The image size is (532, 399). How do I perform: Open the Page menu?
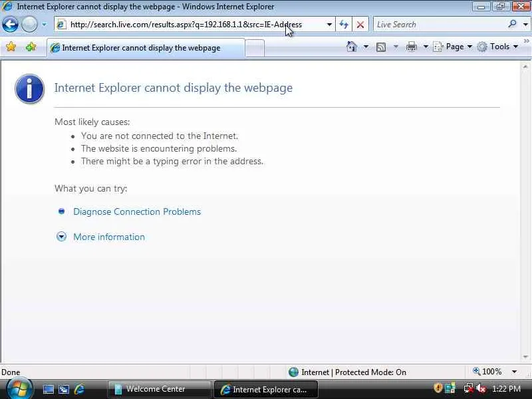pyautogui.click(x=453, y=47)
